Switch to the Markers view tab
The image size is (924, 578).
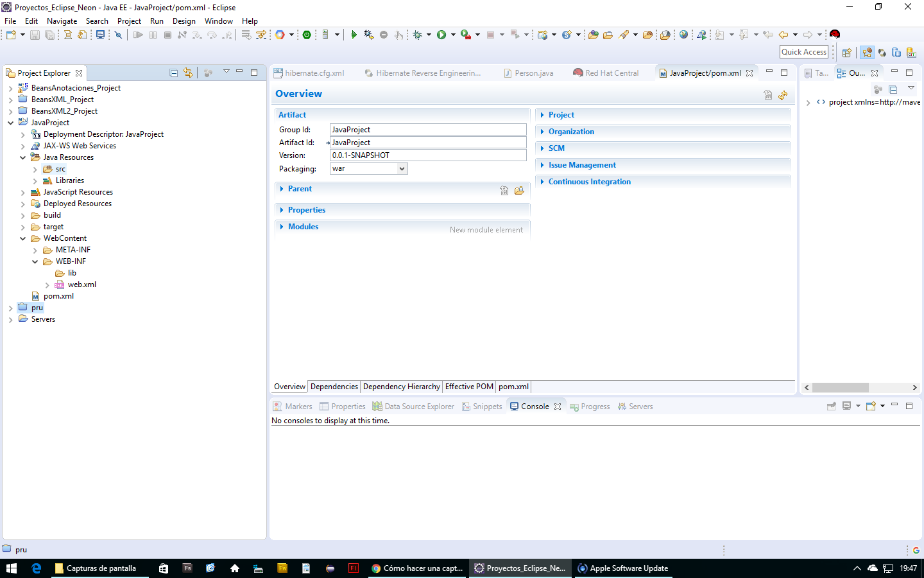[x=293, y=407]
